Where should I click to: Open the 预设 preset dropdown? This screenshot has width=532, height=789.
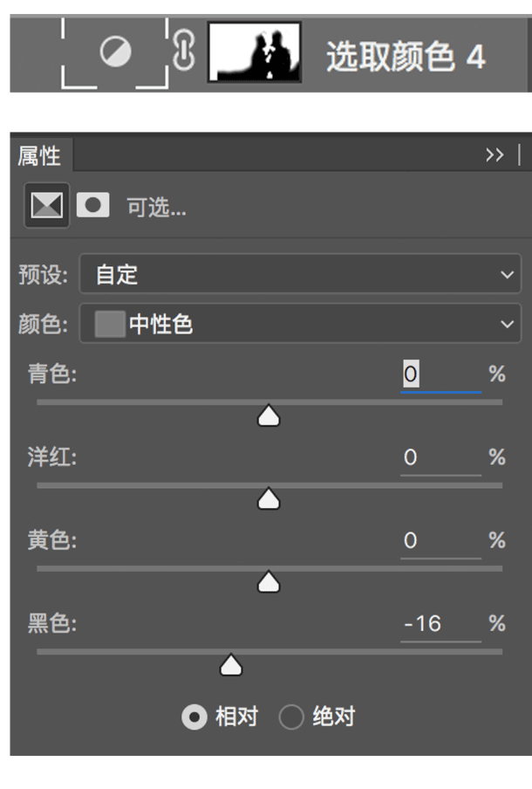click(300, 275)
